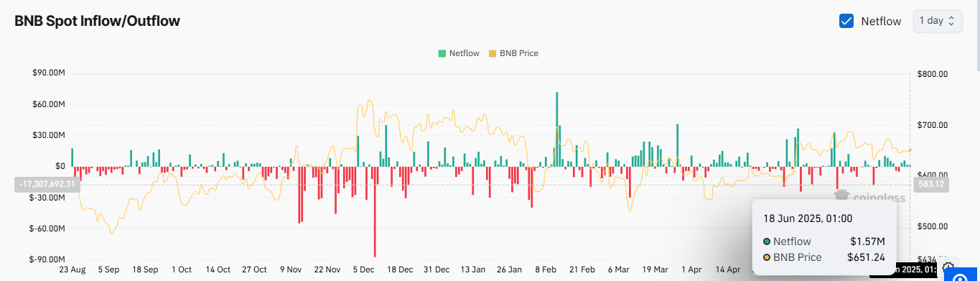Click the 8 Feb date label
Screen dimensions: 980x281
point(546,270)
